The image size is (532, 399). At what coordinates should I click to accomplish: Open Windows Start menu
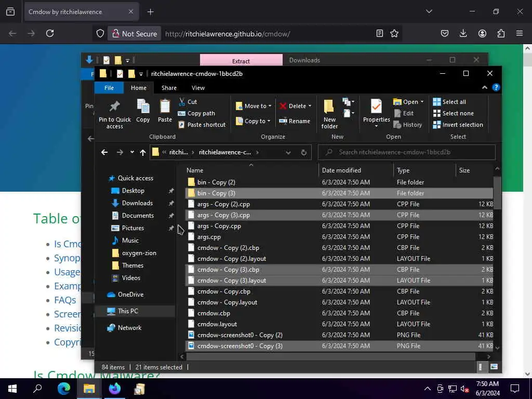12,388
